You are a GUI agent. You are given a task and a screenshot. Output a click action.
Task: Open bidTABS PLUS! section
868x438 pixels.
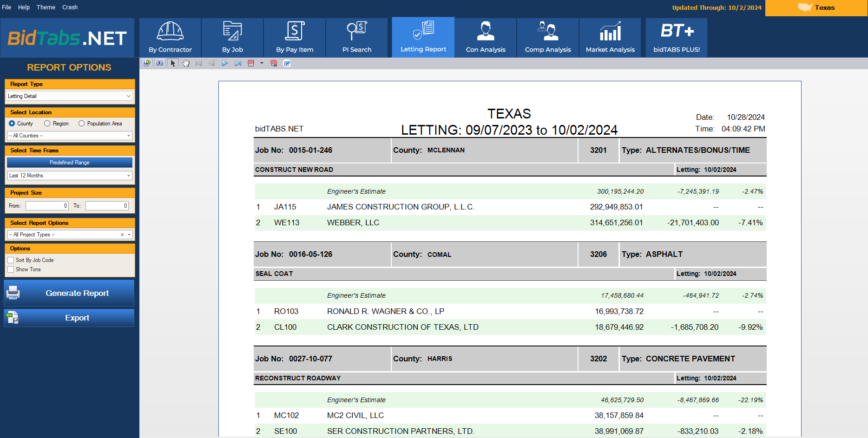tap(677, 38)
